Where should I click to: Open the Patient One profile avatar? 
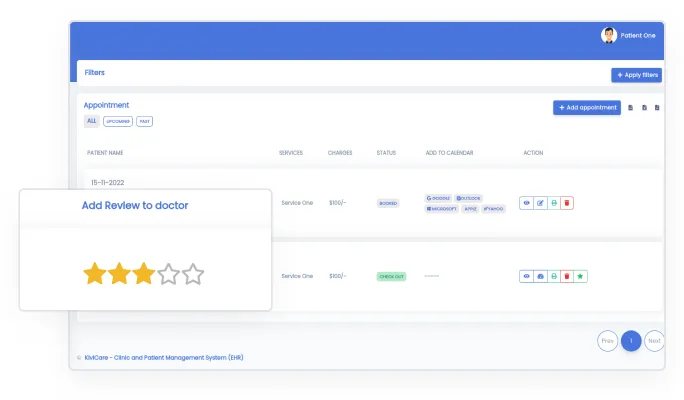(609, 35)
